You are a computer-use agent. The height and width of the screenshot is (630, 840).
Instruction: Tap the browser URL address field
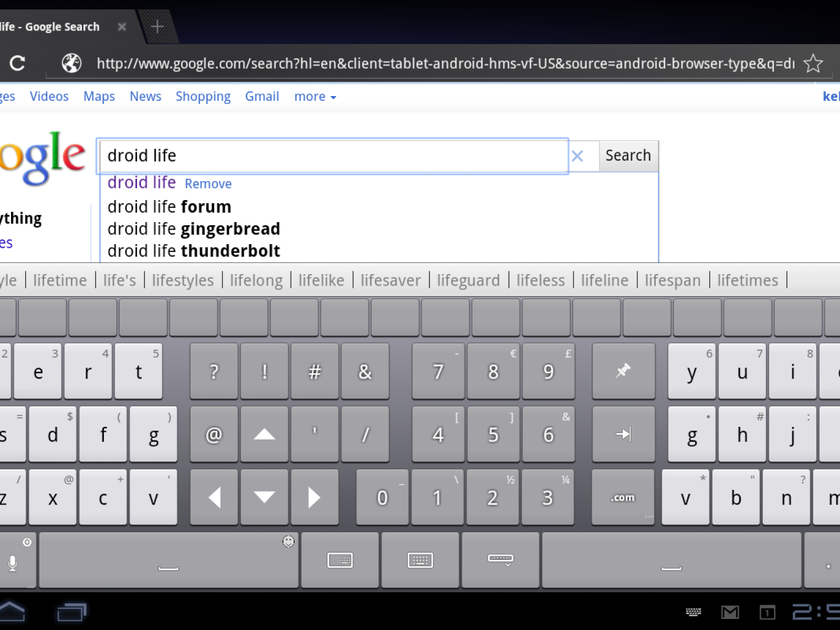(445, 64)
